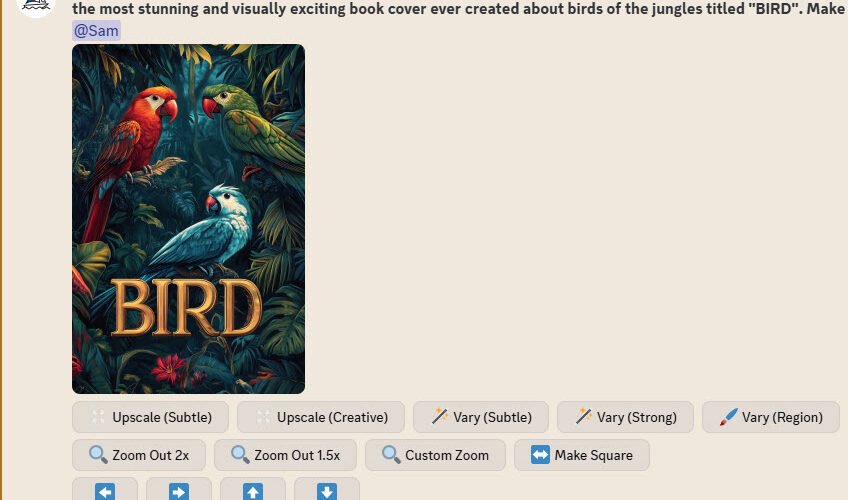Click the bot avatar with ship logo
The height and width of the screenshot is (500, 848).
[x=36, y=5]
